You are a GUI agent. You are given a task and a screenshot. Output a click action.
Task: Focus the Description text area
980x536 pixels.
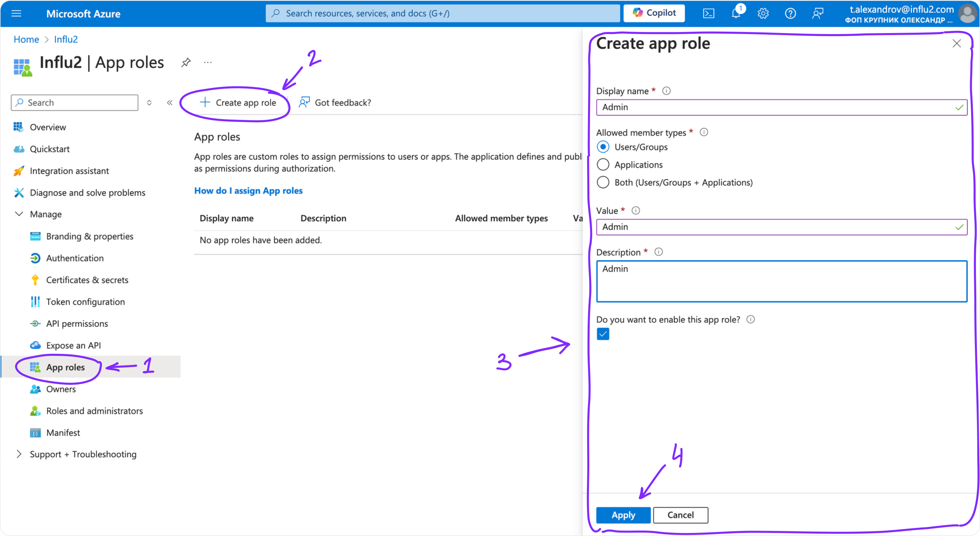click(x=781, y=281)
